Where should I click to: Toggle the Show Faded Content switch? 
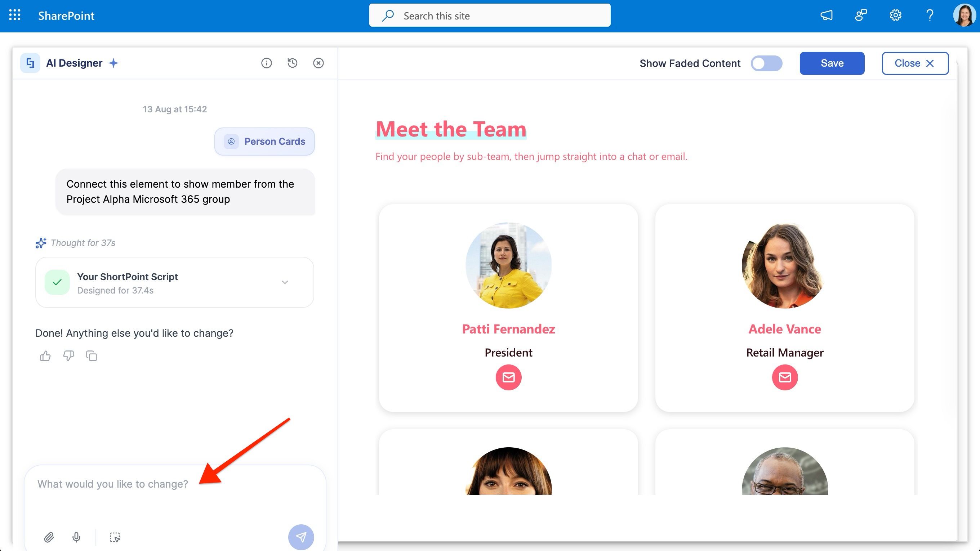click(x=766, y=63)
